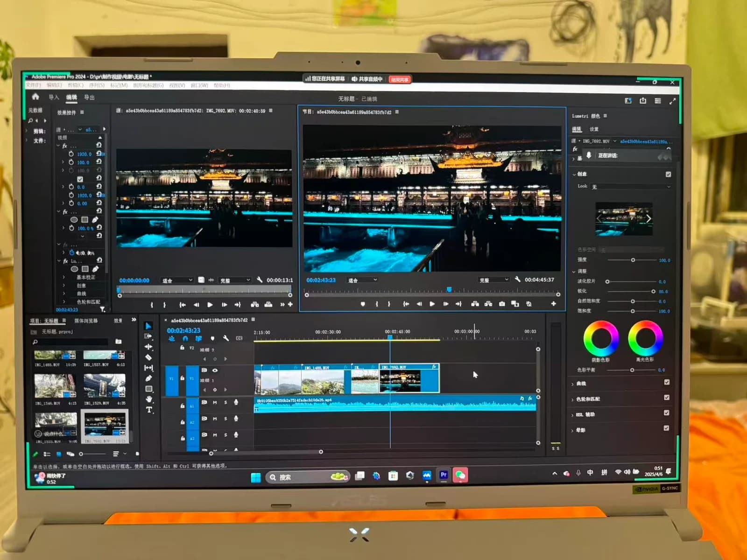Viewport: 747px width, 560px height.
Task: Toggle snap magnet in timeline
Action: click(x=185, y=338)
